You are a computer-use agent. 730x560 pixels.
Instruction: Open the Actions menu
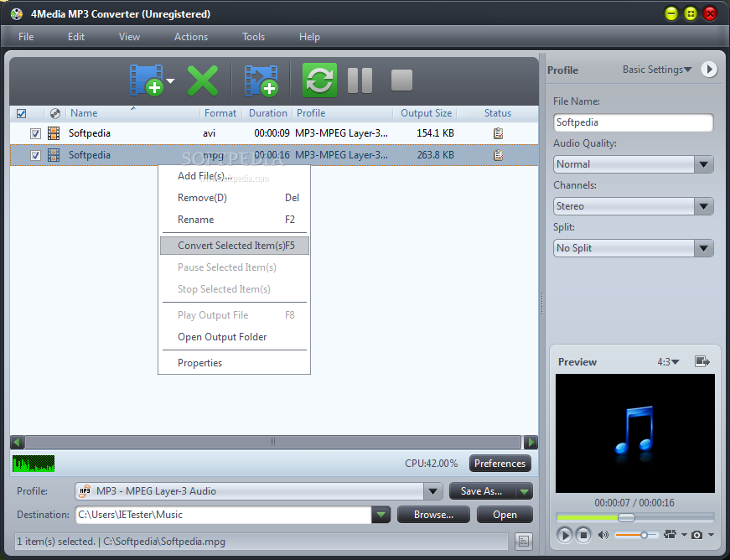pyautogui.click(x=191, y=37)
